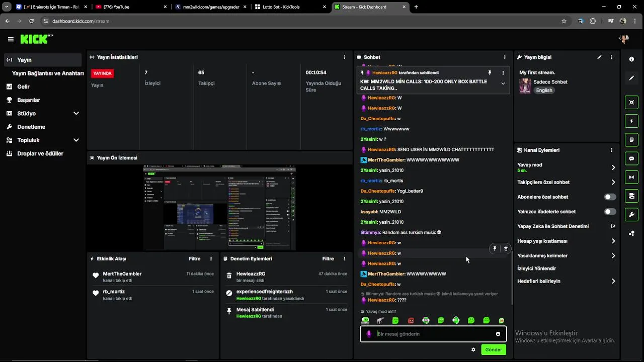Toggle the stream preview widget icon in the sidebar
This screenshot has width=644, height=362.
pyautogui.click(x=631, y=103)
